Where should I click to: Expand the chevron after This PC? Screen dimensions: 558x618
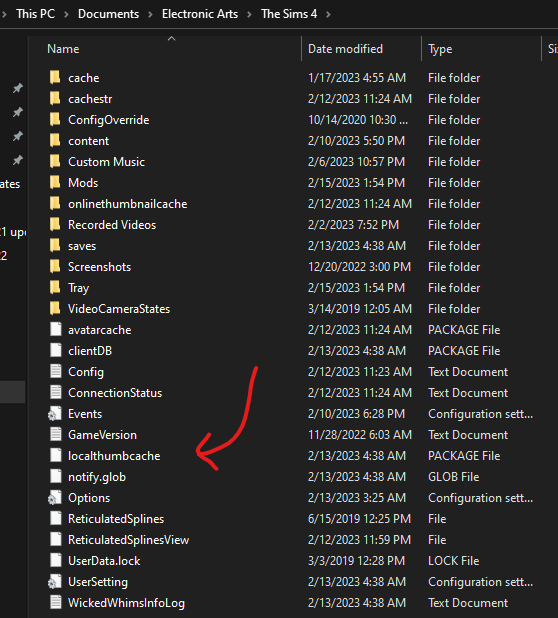pos(66,15)
